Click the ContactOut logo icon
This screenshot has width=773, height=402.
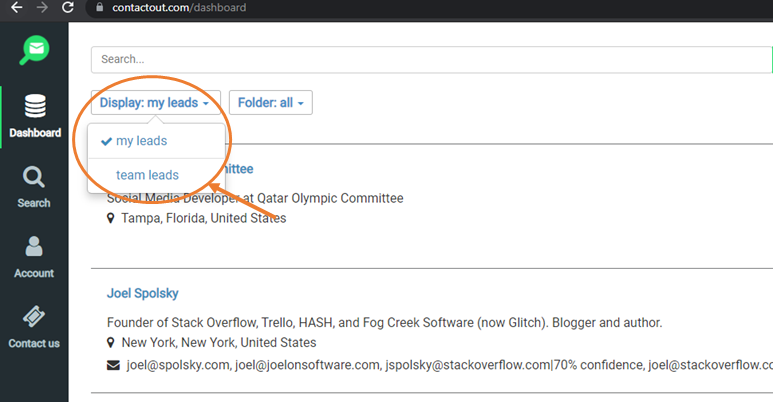pos(35,50)
